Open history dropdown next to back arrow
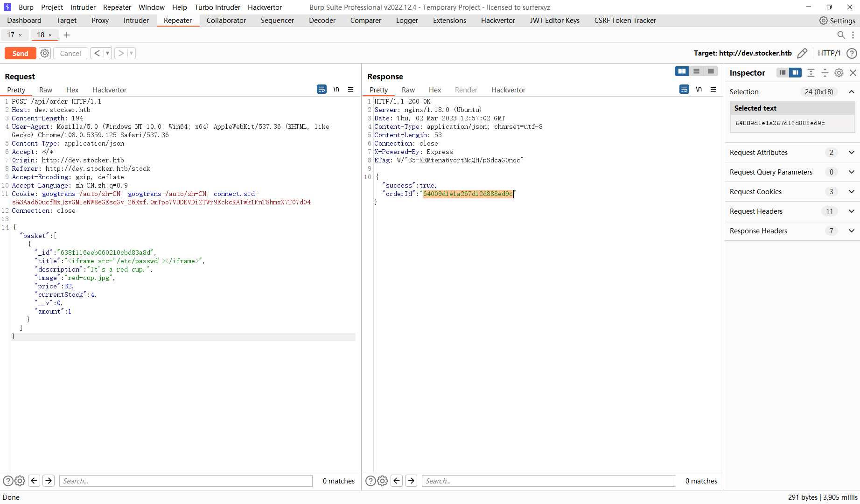The image size is (860, 504). click(107, 53)
